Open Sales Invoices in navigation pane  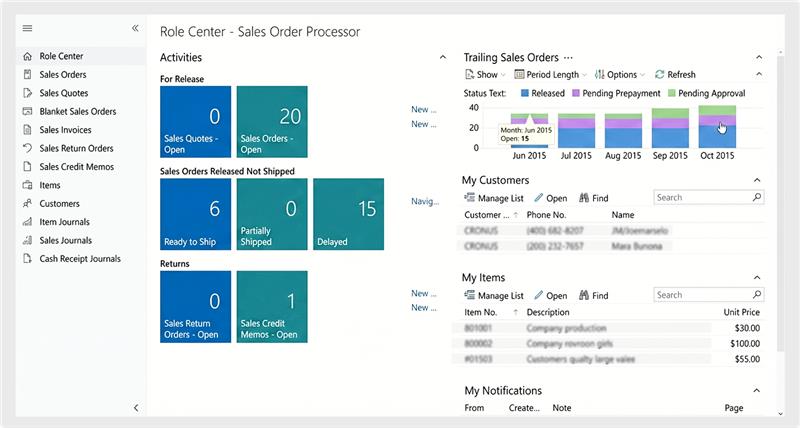tap(65, 130)
